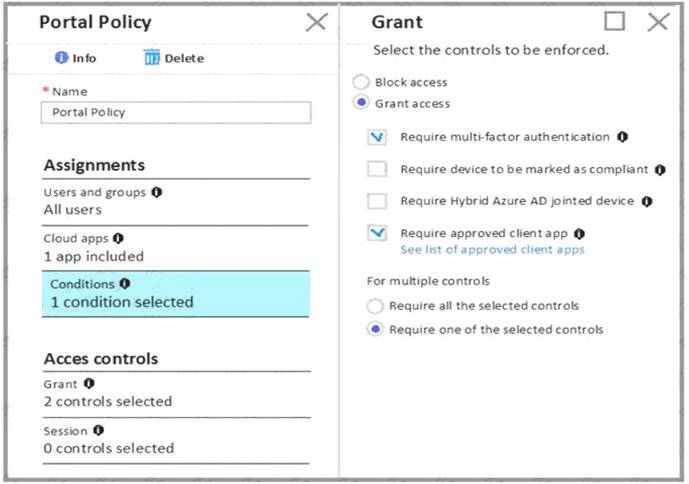This screenshot has height=484, width=689.
Task: Click info icon beside Conditions label
Action: tap(125, 284)
